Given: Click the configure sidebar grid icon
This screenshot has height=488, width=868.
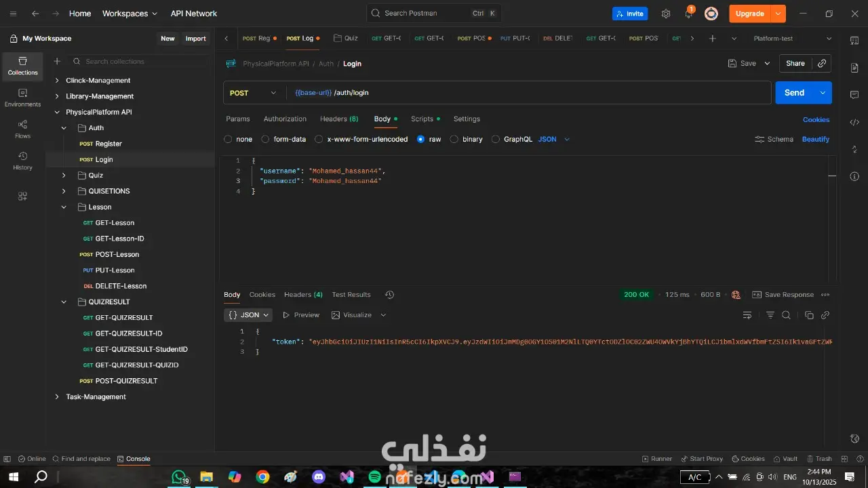Looking at the screenshot, I should [22, 197].
